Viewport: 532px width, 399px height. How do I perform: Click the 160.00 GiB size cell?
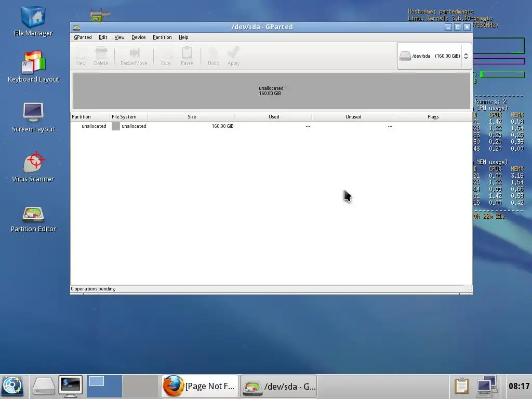[222, 126]
